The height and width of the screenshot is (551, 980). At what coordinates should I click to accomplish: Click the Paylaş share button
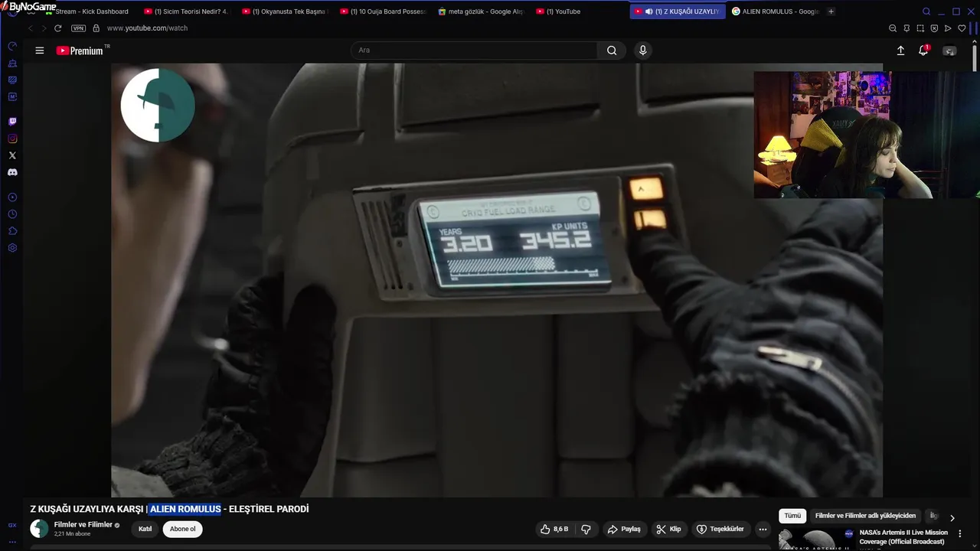(623, 529)
